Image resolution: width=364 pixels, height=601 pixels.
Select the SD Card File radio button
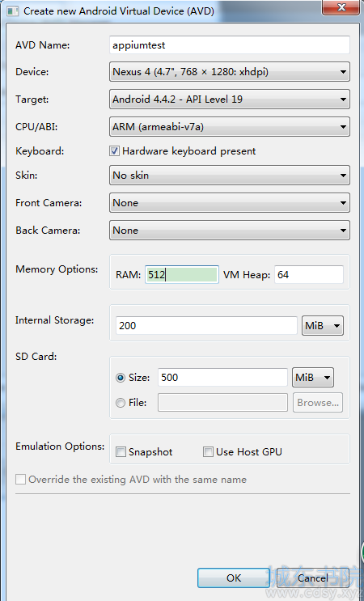[121, 403]
